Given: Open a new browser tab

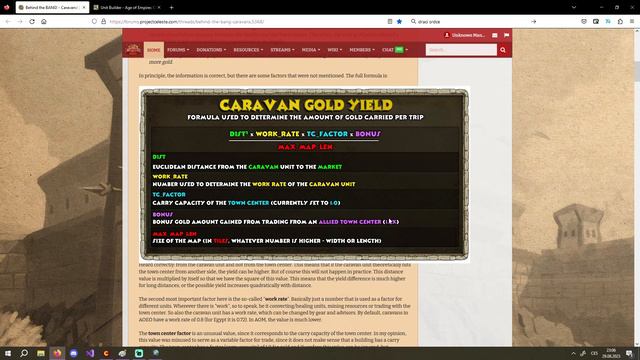Looking at the screenshot, I should coord(171,7).
